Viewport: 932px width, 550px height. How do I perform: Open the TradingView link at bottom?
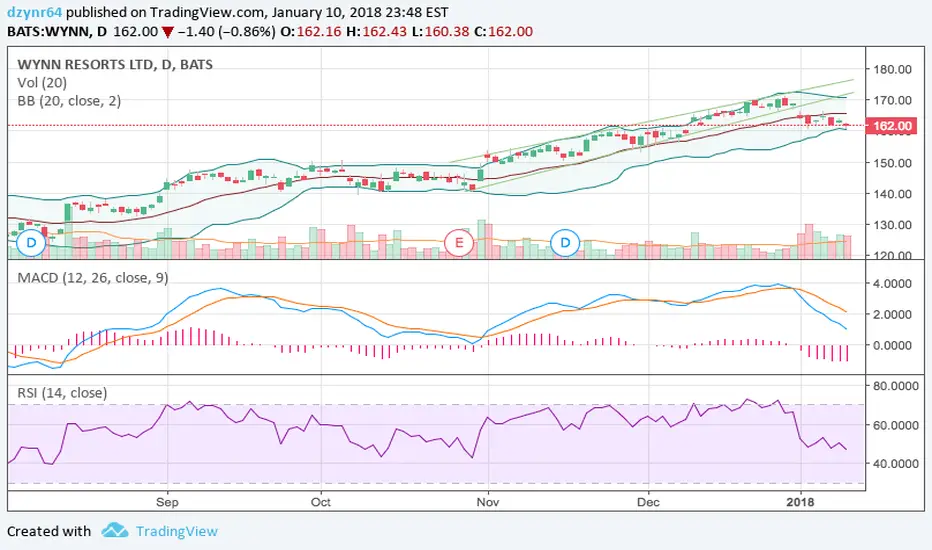tap(177, 531)
